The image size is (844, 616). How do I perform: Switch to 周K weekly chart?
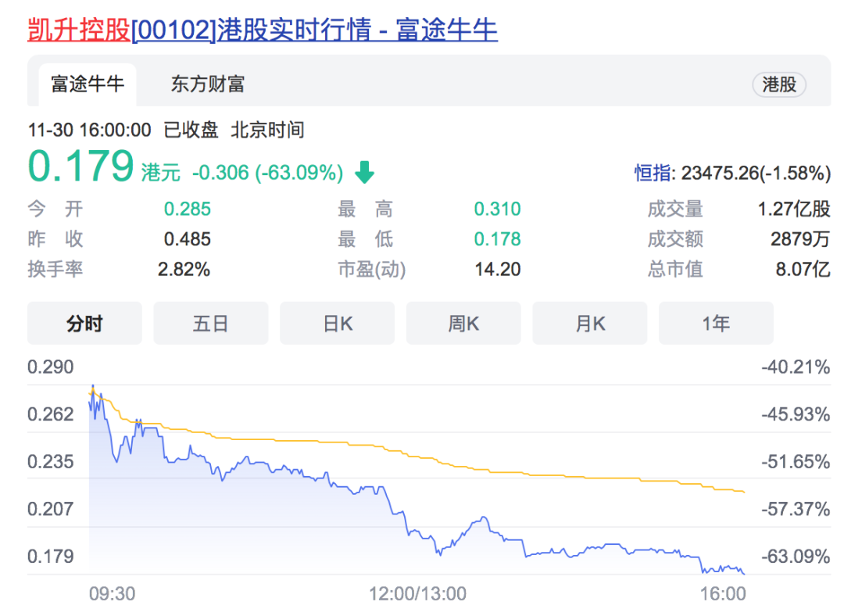tap(463, 323)
